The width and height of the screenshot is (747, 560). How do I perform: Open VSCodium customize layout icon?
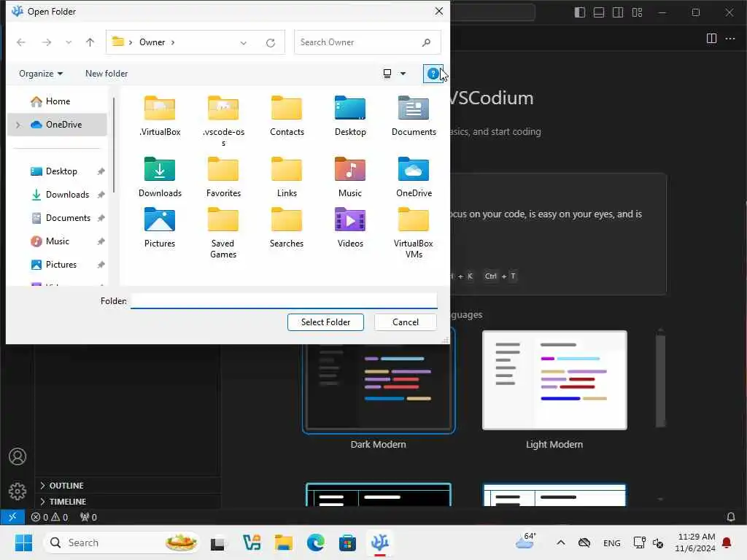coord(637,12)
